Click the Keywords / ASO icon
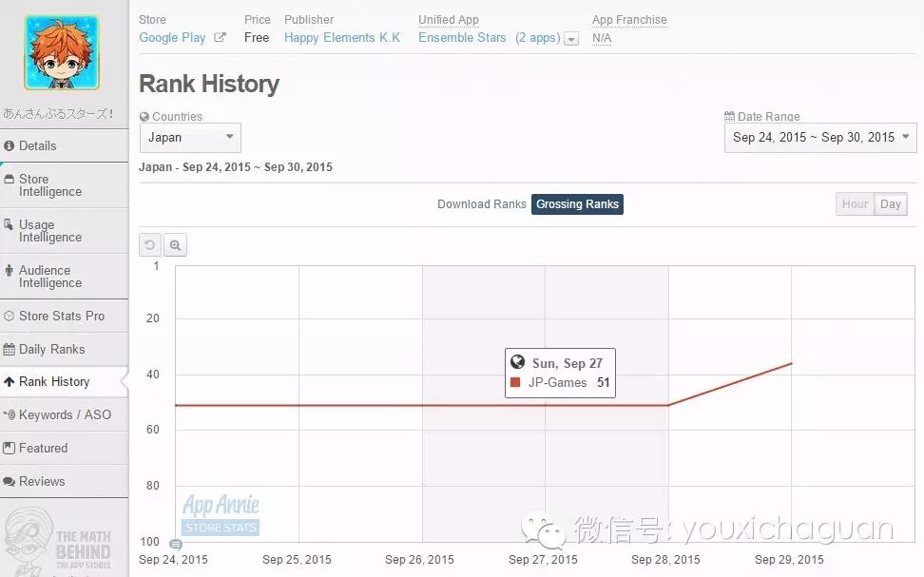 click(x=9, y=414)
